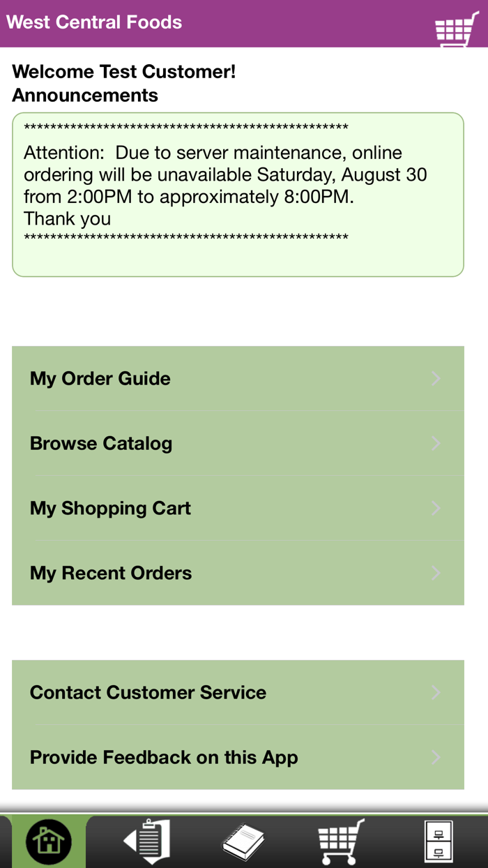
Task: Click the Browse Catalog chevron arrow
Action: tap(436, 443)
